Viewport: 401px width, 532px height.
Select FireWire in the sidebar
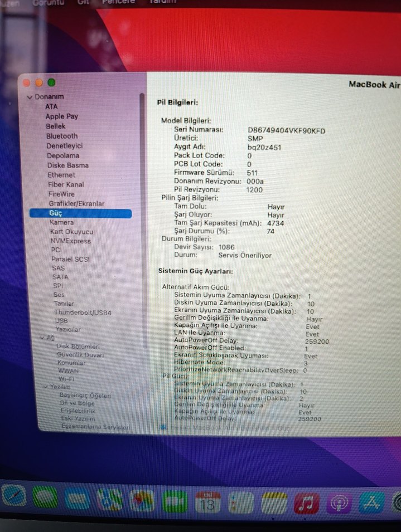point(61,194)
